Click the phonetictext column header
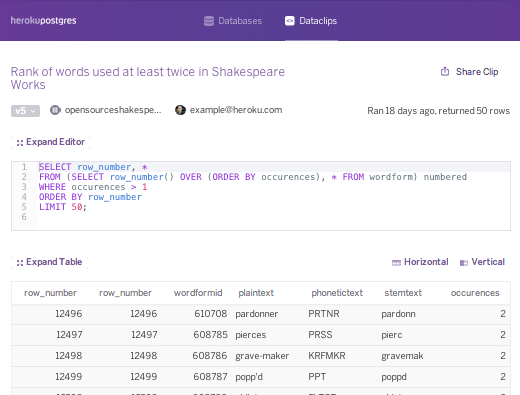Screen dimensions: 520x395 [337, 293]
